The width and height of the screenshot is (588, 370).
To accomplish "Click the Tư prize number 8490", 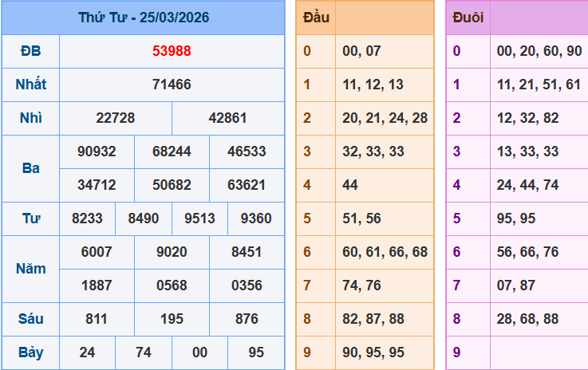I will pyautogui.click(x=144, y=218).
